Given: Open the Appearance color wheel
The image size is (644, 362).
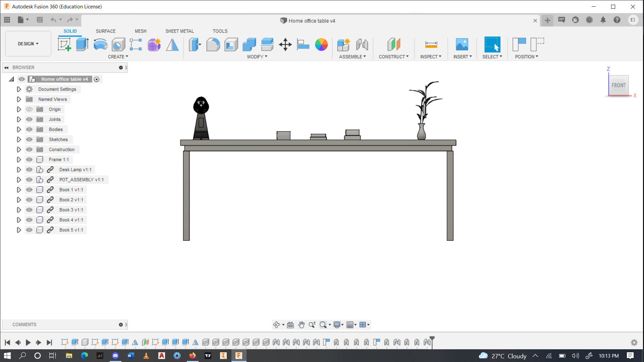Looking at the screenshot, I should click(321, 44).
